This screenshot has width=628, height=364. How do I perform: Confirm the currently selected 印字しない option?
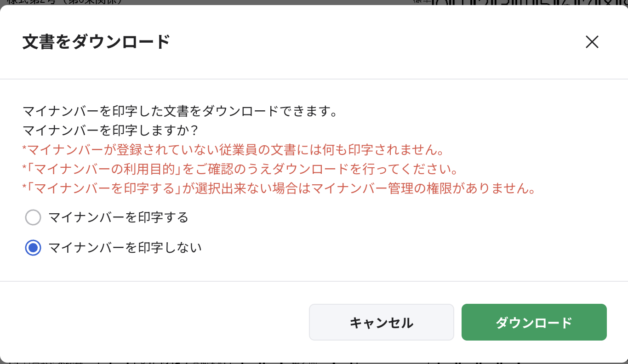33,247
